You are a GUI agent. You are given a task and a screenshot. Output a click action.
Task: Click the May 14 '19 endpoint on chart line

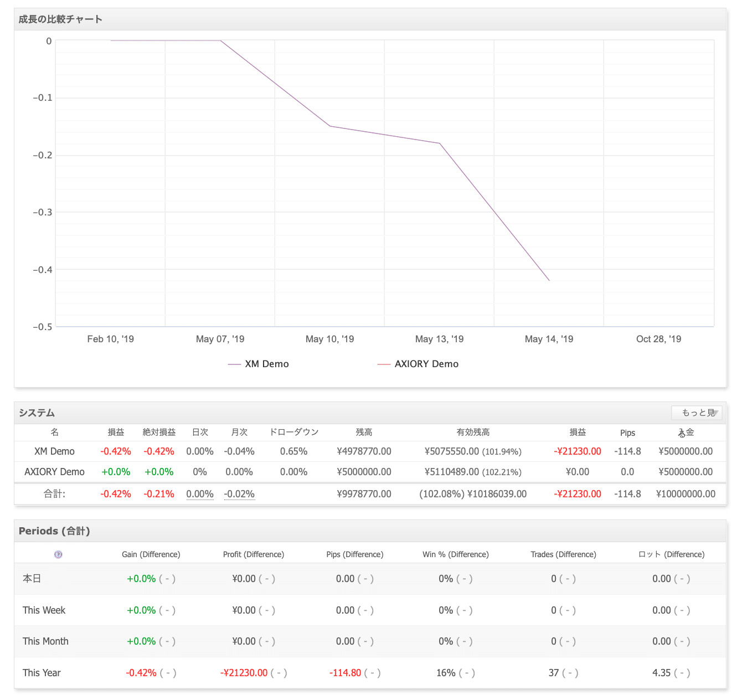tap(549, 281)
